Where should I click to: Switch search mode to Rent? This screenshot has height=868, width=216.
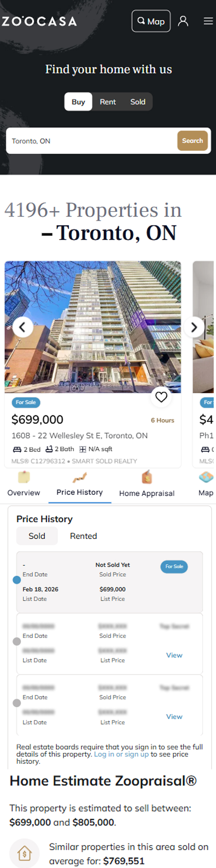point(108,102)
